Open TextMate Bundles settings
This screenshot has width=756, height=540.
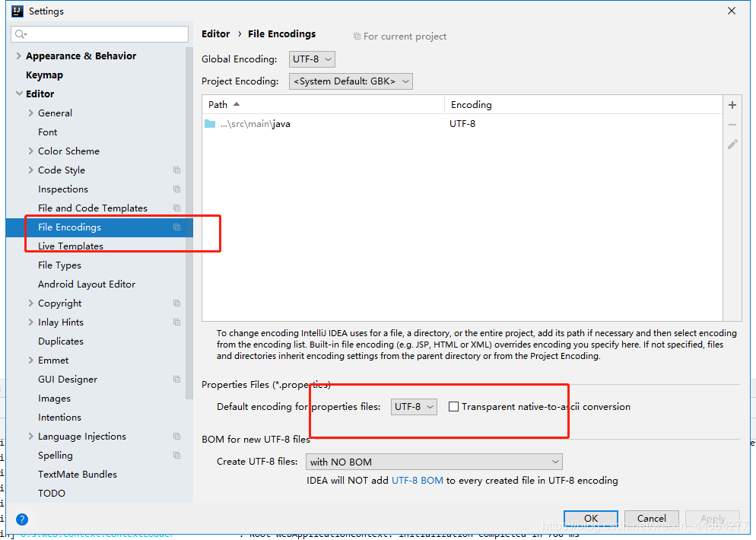click(x=77, y=475)
